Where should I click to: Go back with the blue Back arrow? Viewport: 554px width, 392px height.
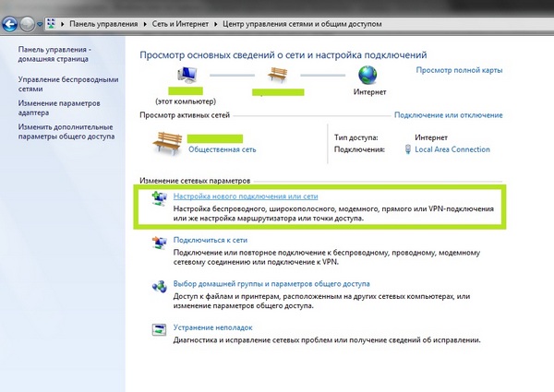[x=9, y=24]
